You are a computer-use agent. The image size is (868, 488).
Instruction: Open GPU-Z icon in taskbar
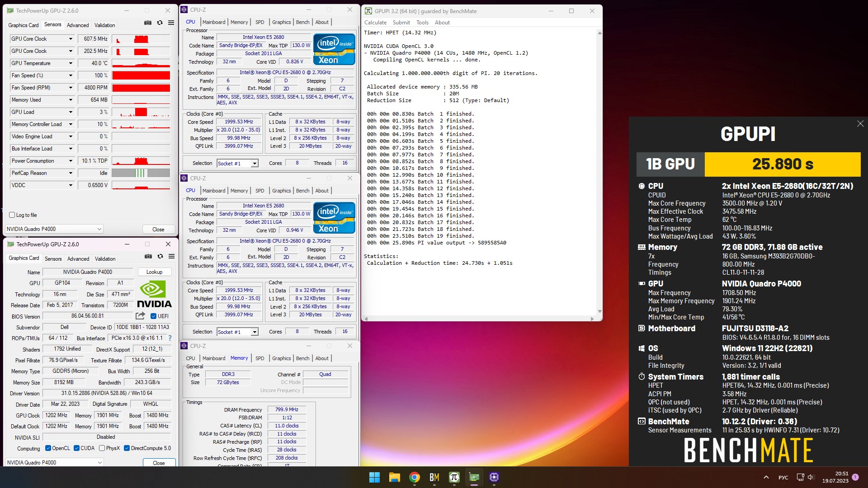pyautogui.click(x=474, y=477)
